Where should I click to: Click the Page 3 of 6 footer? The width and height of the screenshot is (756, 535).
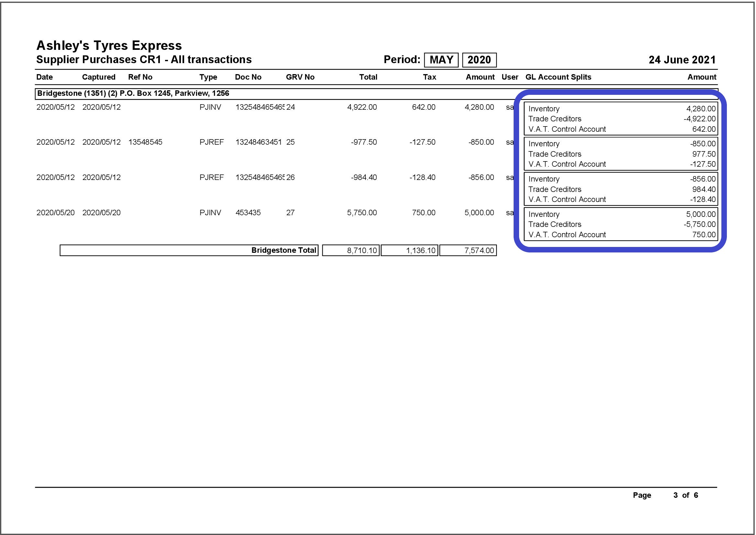665,495
